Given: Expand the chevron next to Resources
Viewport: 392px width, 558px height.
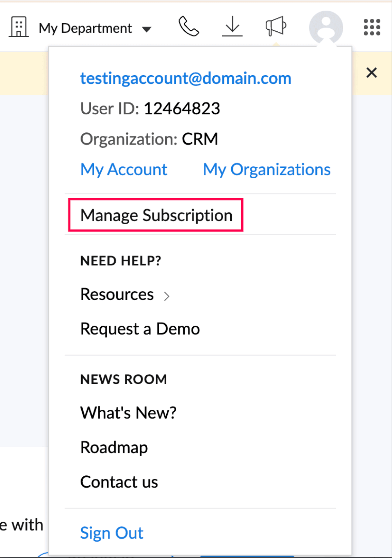Looking at the screenshot, I should [x=167, y=296].
